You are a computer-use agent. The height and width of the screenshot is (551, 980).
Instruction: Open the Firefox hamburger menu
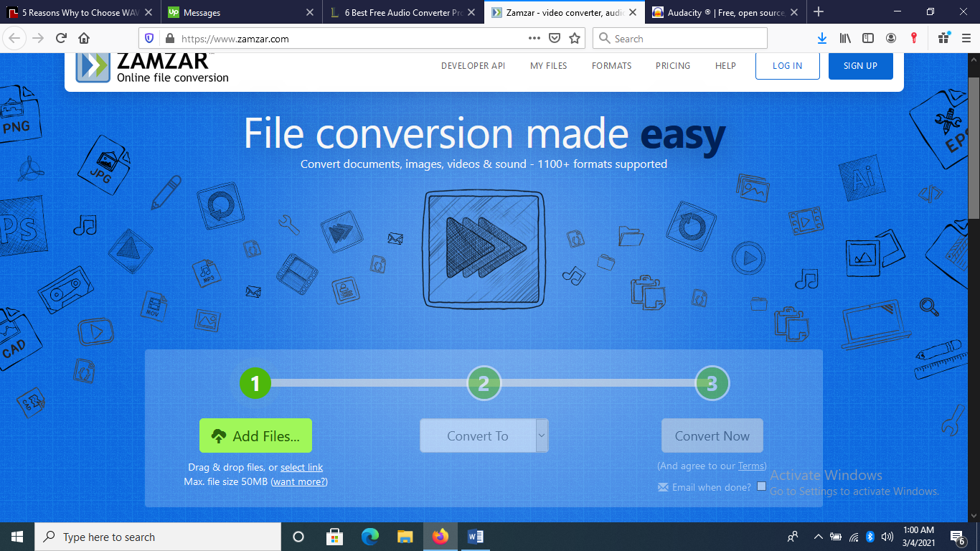point(963,39)
